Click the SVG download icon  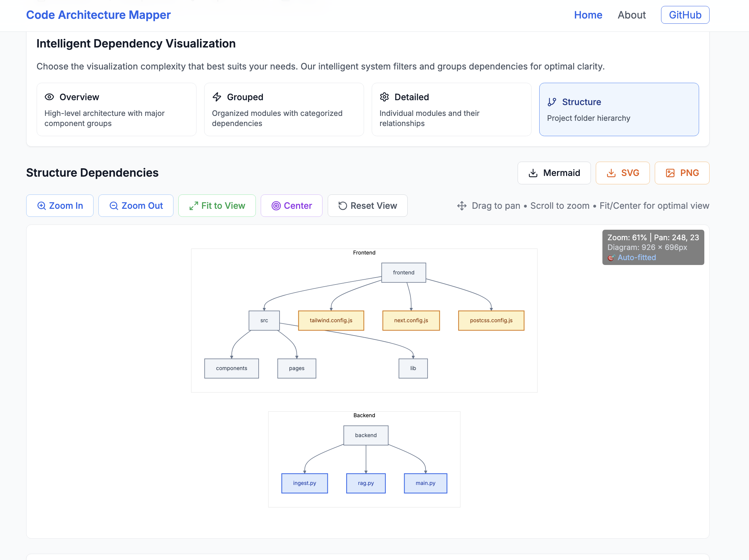[611, 173]
